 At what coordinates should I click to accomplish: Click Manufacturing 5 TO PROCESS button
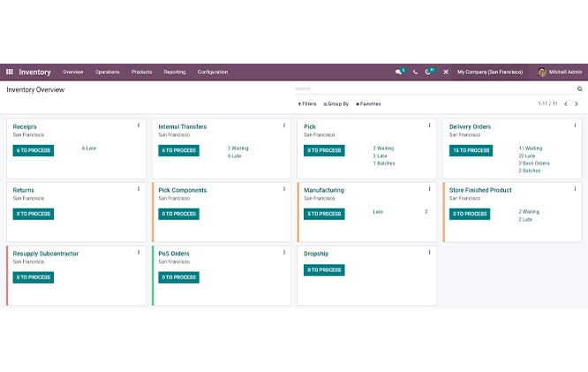324,214
